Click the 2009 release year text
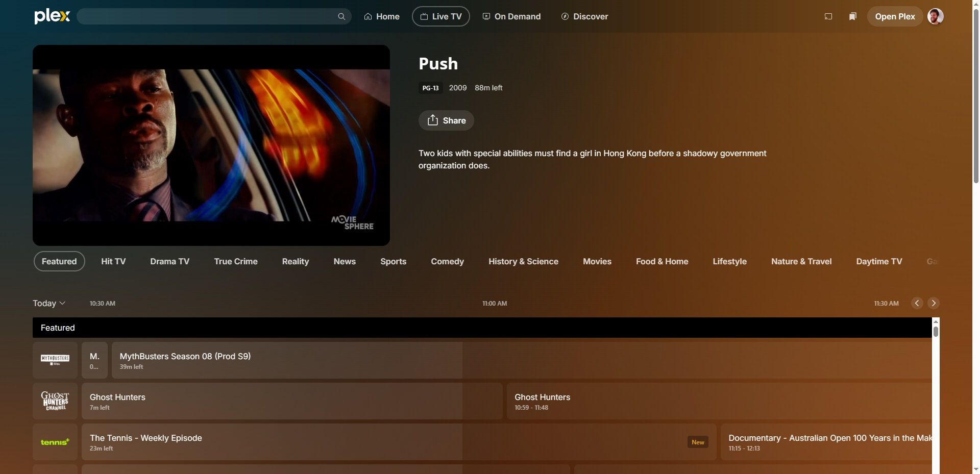The image size is (980, 474). coord(458,88)
